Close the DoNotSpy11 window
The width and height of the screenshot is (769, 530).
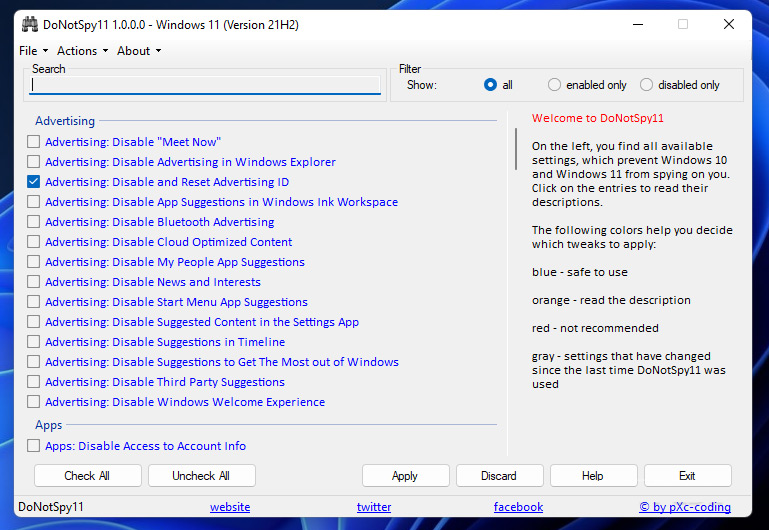coord(729,24)
